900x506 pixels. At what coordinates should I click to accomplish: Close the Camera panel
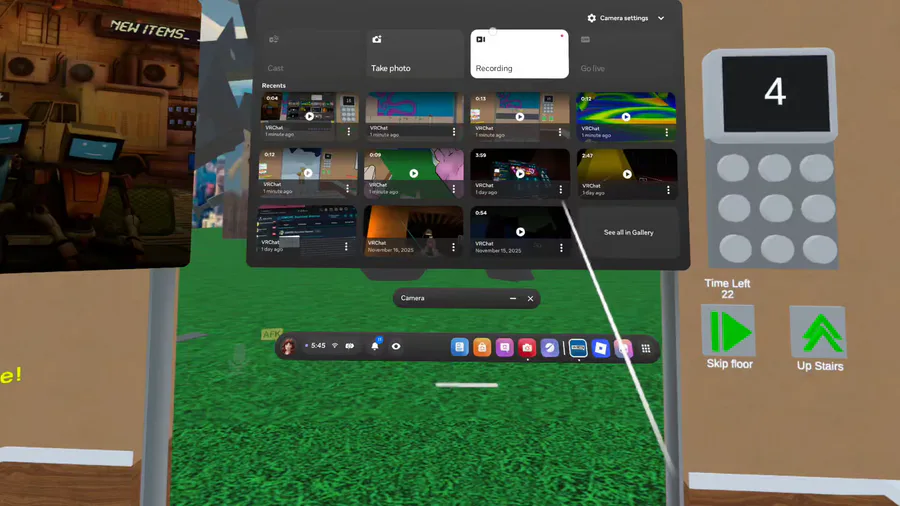point(530,298)
